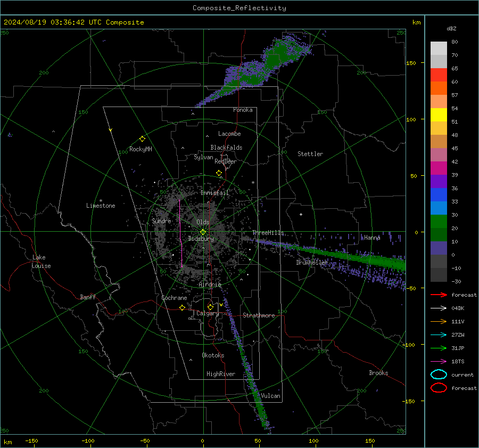Click the Banff label

[88, 297]
